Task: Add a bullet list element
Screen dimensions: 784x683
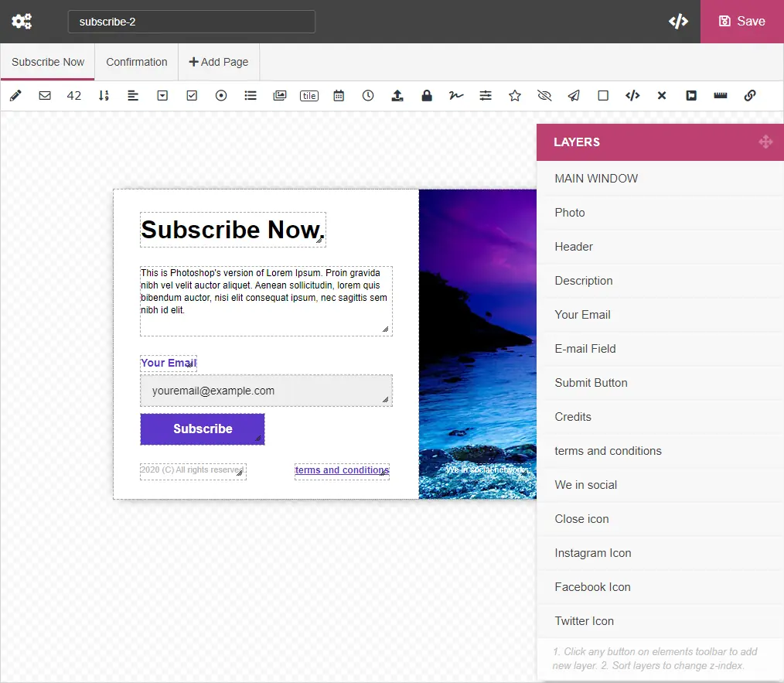Action: [251, 95]
